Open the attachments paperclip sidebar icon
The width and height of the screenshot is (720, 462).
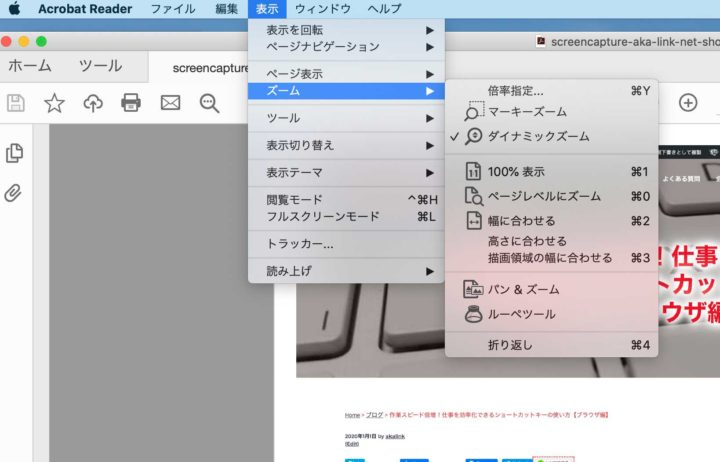(x=13, y=193)
